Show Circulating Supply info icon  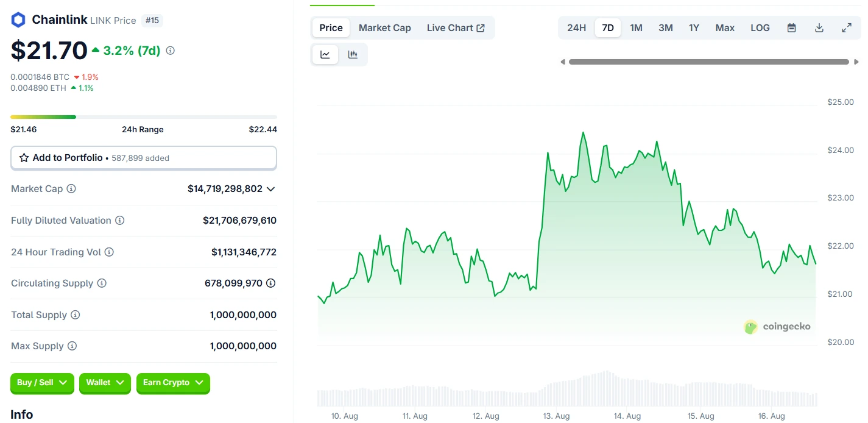[102, 283]
